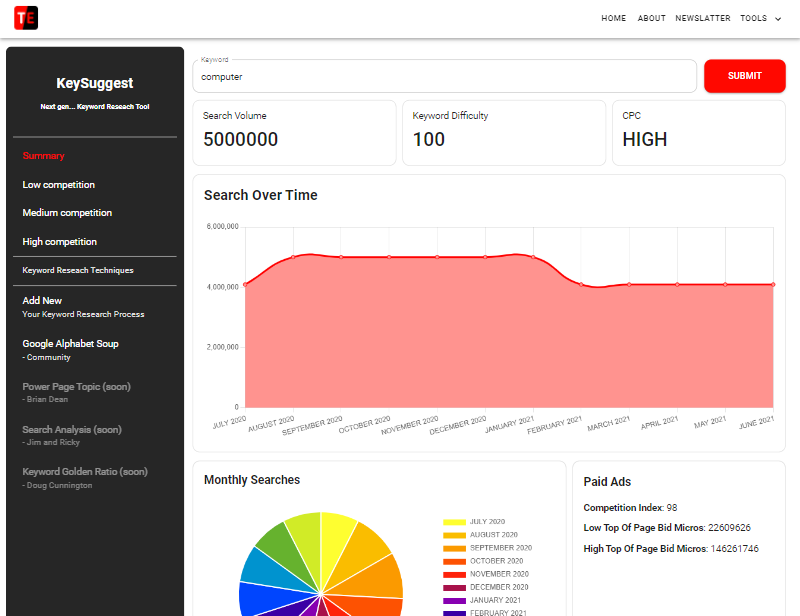800x616 pixels.
Task: Click the Monthly Searches heading
Action: click(x=252, y=480)
